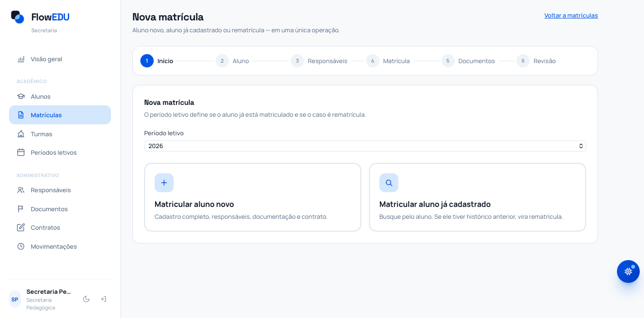The image size is (644, 318).
Task: Select step 5 Documentos in the stepper
Action: click(x=468, y=61)
